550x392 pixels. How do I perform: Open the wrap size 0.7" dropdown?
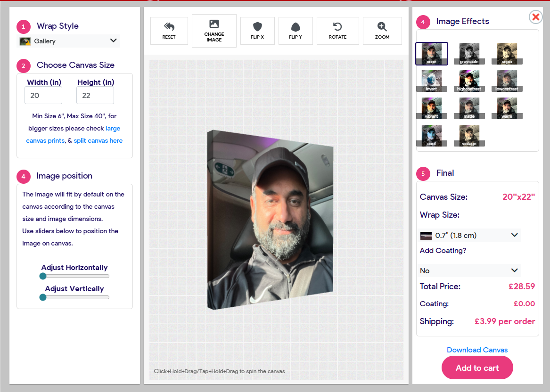(469, 235)
